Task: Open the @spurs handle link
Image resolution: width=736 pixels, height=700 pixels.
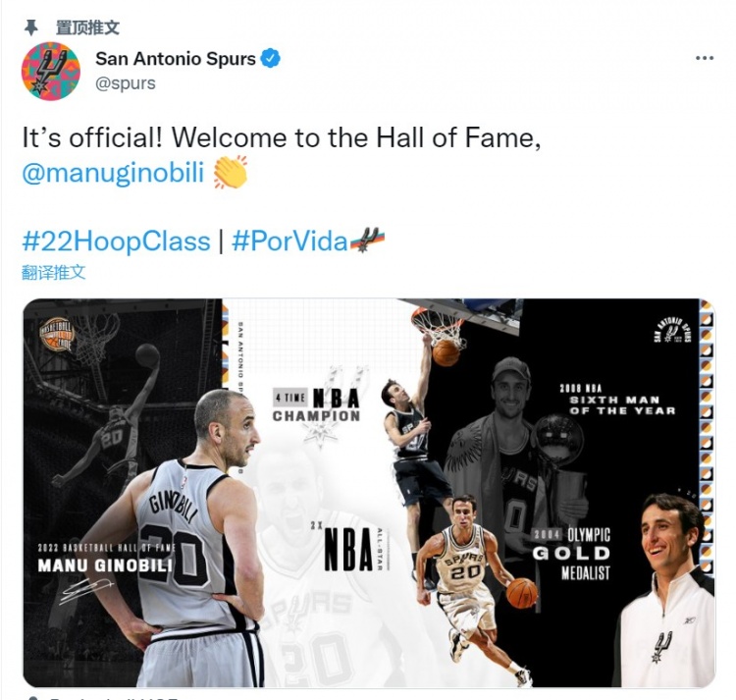Action: click(x=126, y=83)
